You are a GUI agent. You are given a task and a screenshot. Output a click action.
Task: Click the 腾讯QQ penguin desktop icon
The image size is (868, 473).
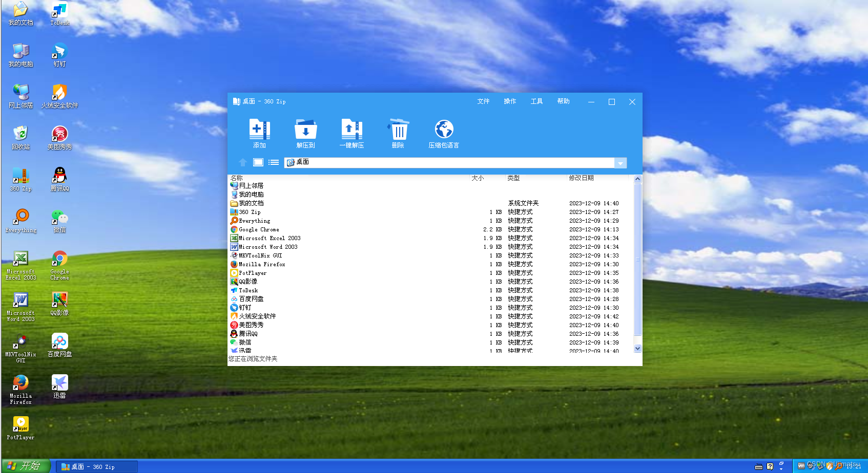click(60, 180)
